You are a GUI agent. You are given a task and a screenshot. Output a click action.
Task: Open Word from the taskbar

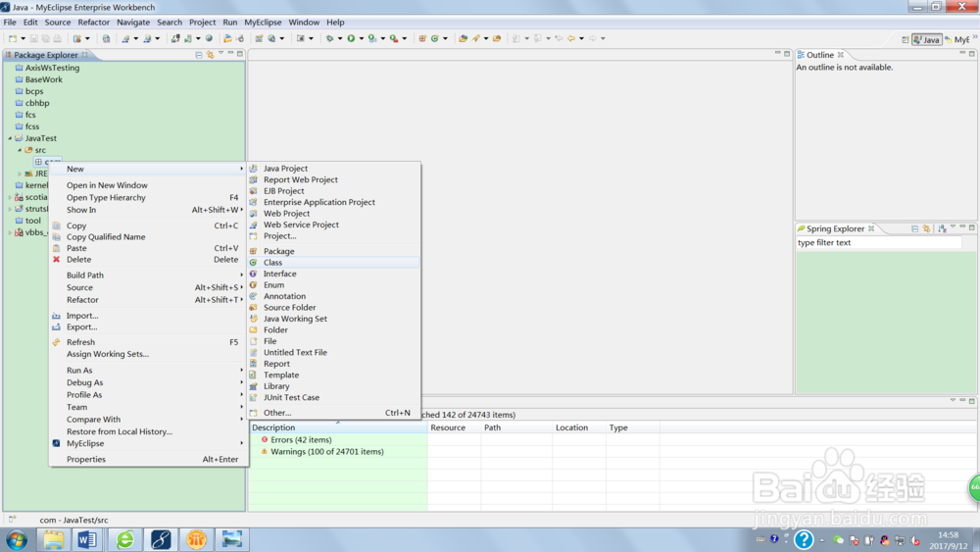[x=87, y=539]
